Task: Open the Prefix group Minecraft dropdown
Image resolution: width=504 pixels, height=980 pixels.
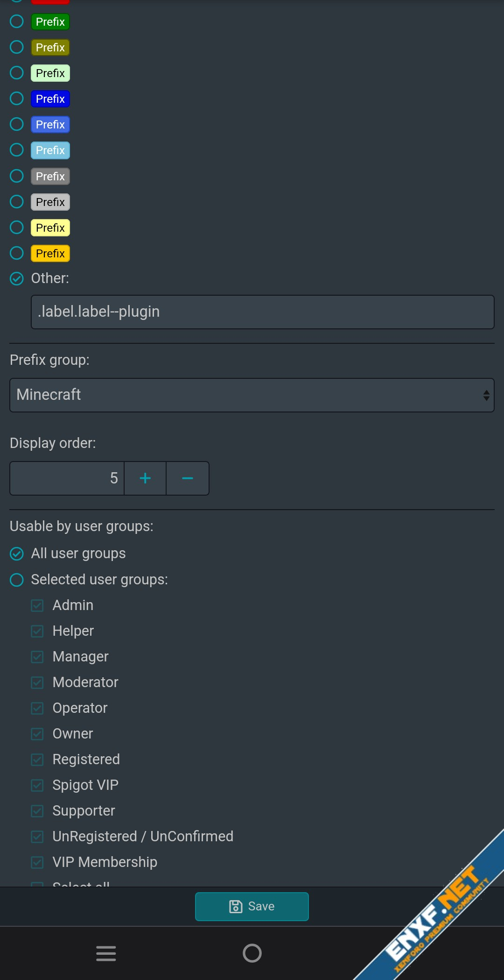Action: click(x=252, y=395)
